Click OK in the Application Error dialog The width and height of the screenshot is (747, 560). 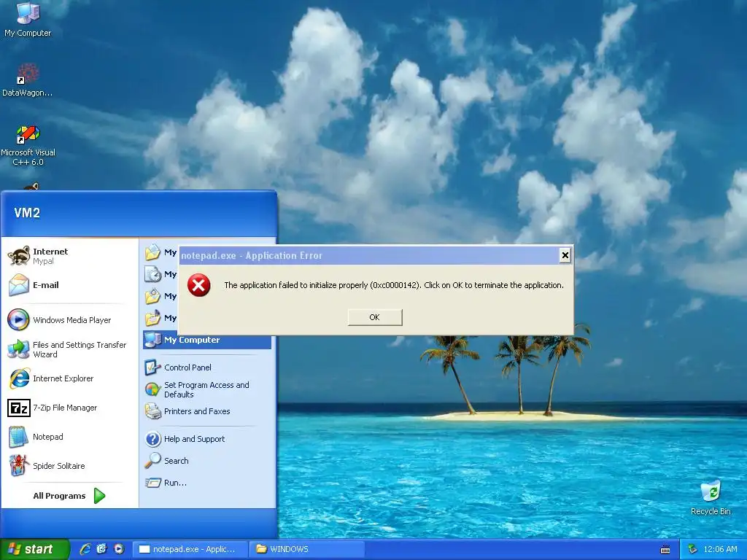pyautogui.click(x=375, y=317)
